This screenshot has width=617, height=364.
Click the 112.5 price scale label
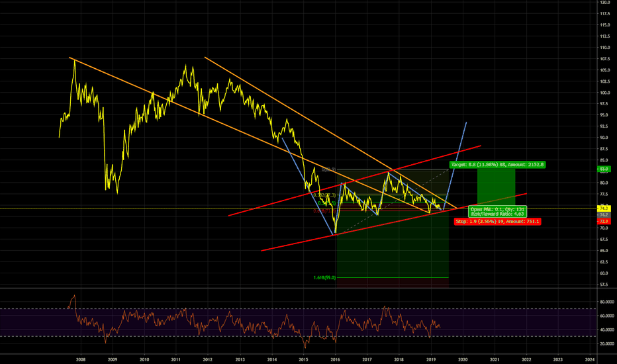605,36
